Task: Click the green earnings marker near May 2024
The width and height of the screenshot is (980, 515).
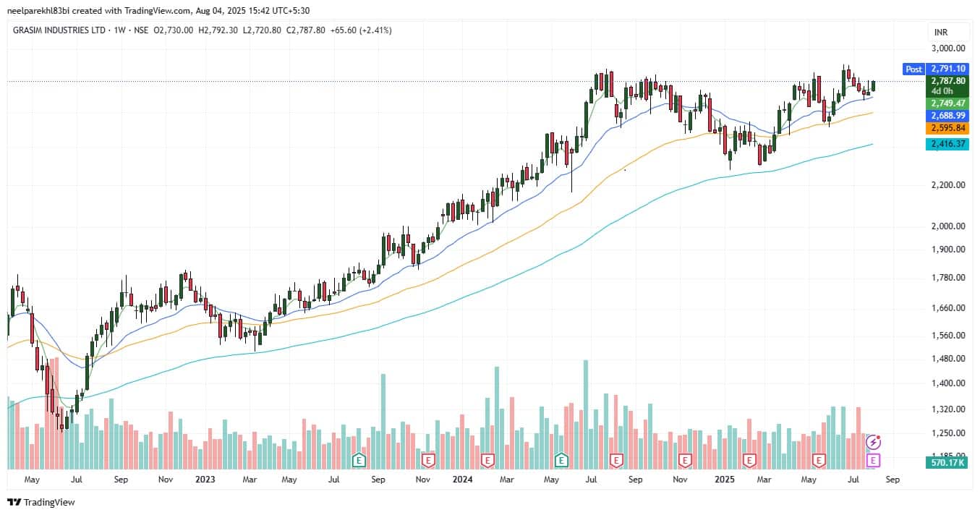Action: coord(561,460)
